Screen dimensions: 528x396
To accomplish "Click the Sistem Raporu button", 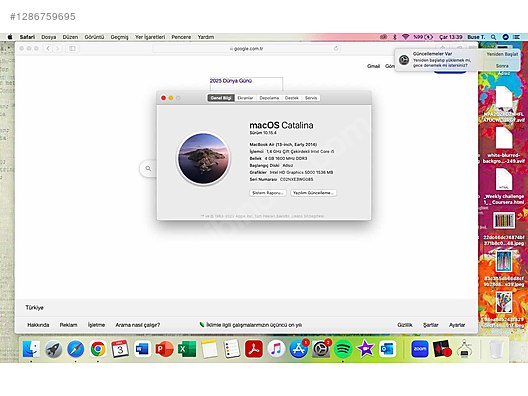I will pos(268,193).
